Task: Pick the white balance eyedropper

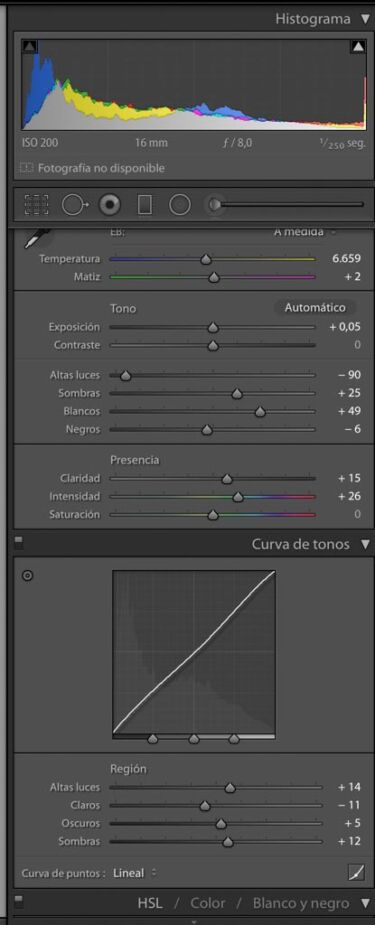Action: coord(37,238)
